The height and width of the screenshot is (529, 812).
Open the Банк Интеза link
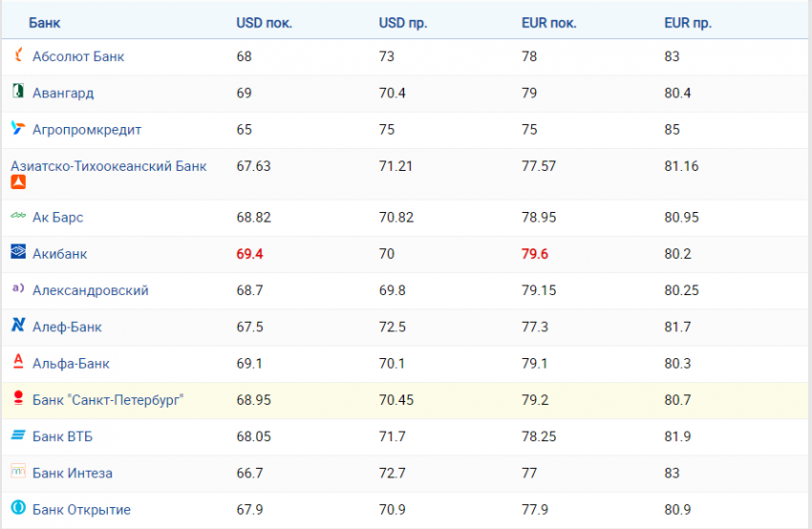[x=73, y=473]
